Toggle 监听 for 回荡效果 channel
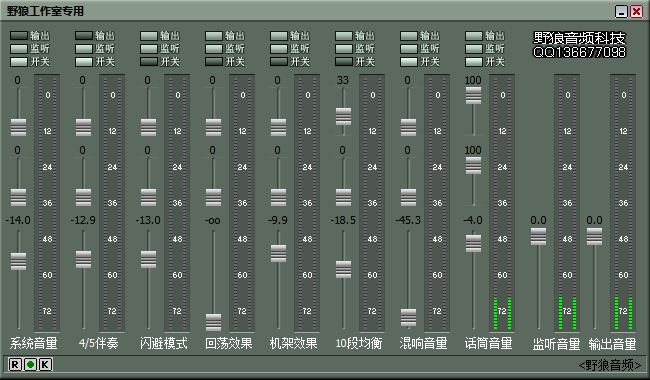650x380 pixels. click(214, 49)
